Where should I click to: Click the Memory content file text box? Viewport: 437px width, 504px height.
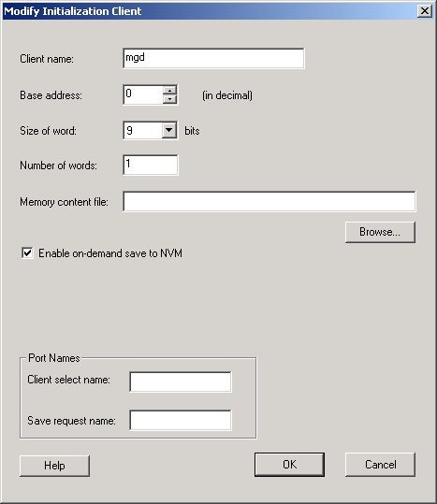pos(269,202)
